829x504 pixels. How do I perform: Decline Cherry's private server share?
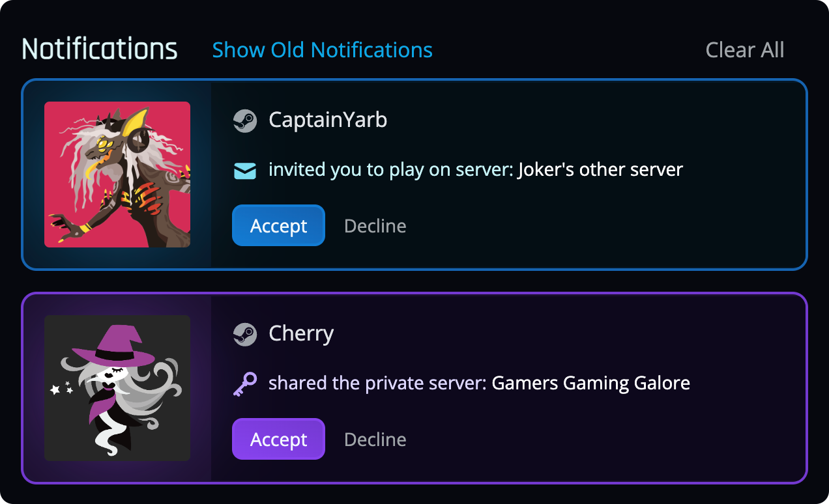tap(375, 440)
